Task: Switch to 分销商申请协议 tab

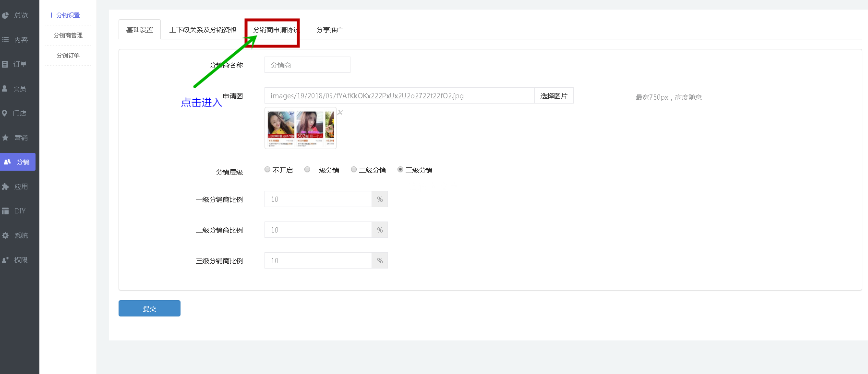Action: [x=275, y=30]
